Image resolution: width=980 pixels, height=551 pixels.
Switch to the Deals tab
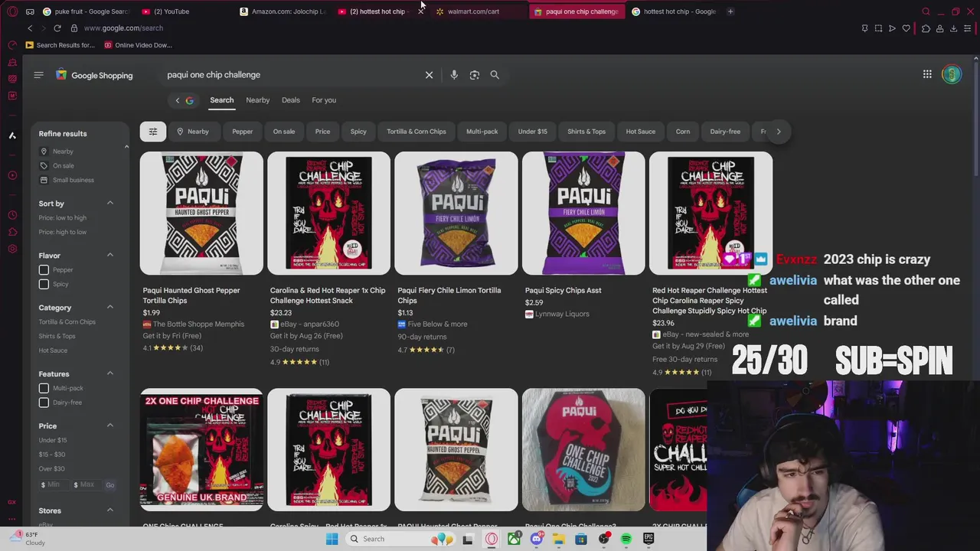[290, 100]
